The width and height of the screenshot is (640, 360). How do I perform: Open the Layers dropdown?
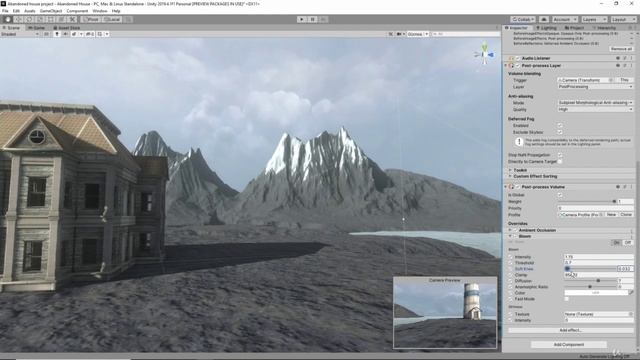click(x=593, y=19)
